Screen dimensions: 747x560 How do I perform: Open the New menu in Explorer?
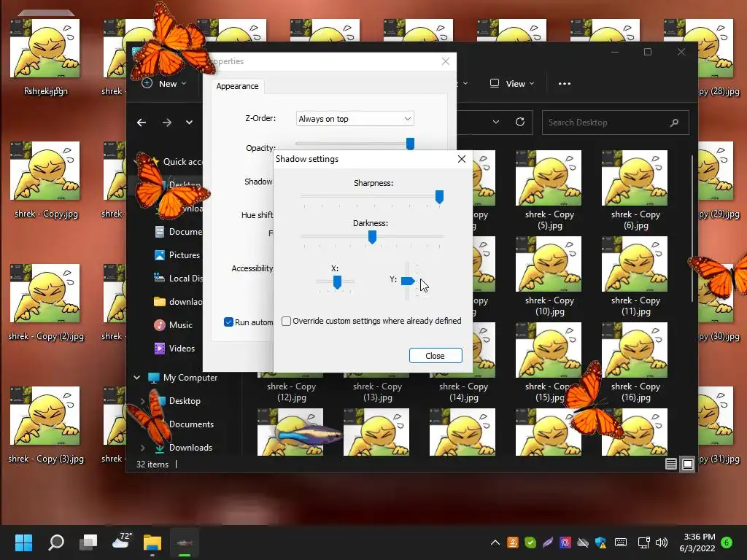(x=164, y=83)
